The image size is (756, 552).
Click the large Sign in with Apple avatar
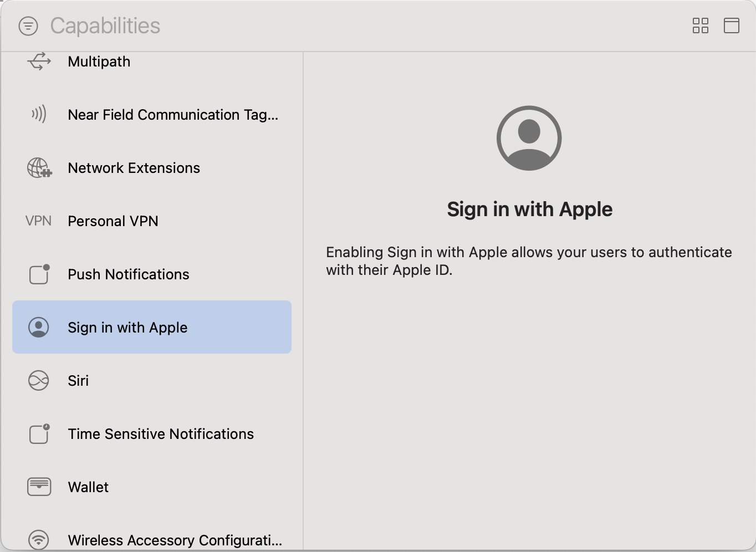[529, 138]
